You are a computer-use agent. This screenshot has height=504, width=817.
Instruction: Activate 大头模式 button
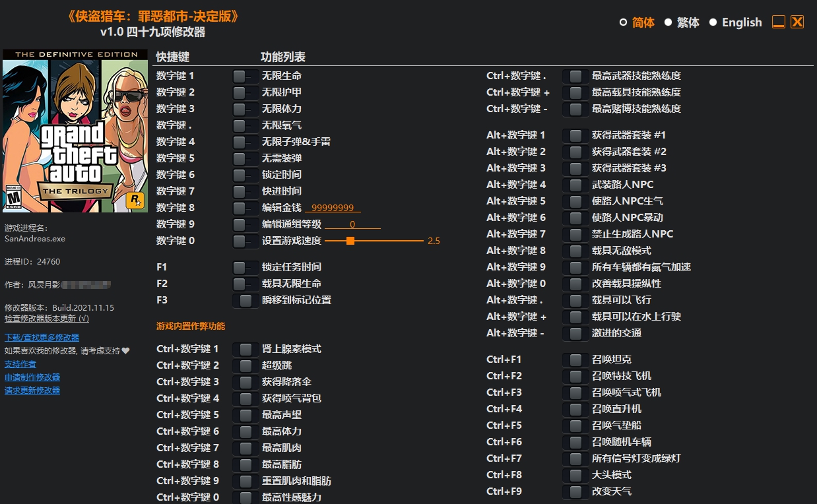tap(575, 475)
